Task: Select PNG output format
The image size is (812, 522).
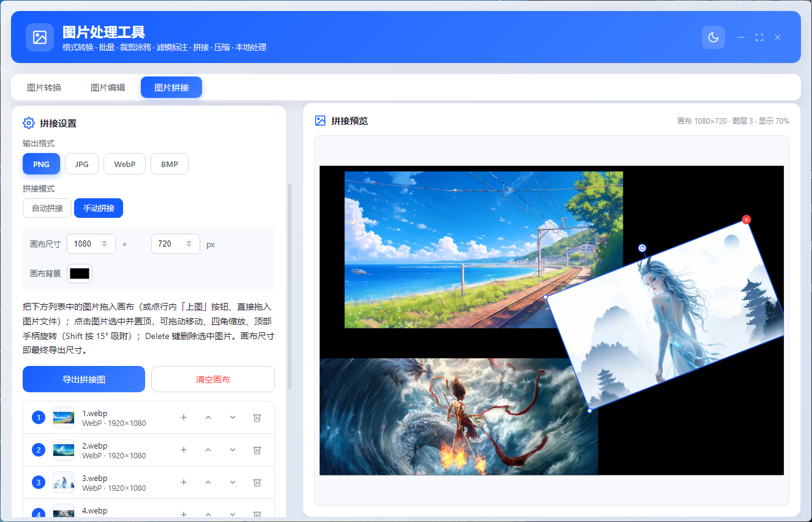Action: point(41,164)
